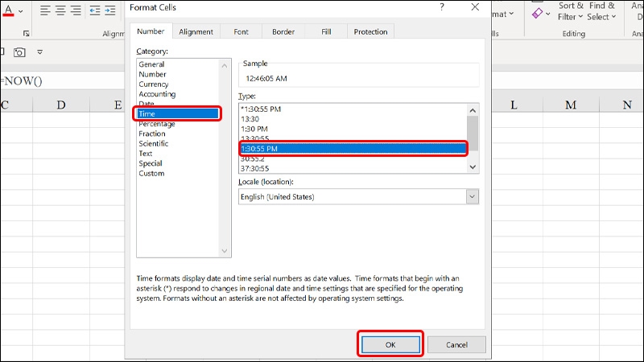Image resolution: width=644 pixels, height=362 pixels.
Task: Click Category list scroll down arrow
Action: pyautogui.click(x=225, y=251)
